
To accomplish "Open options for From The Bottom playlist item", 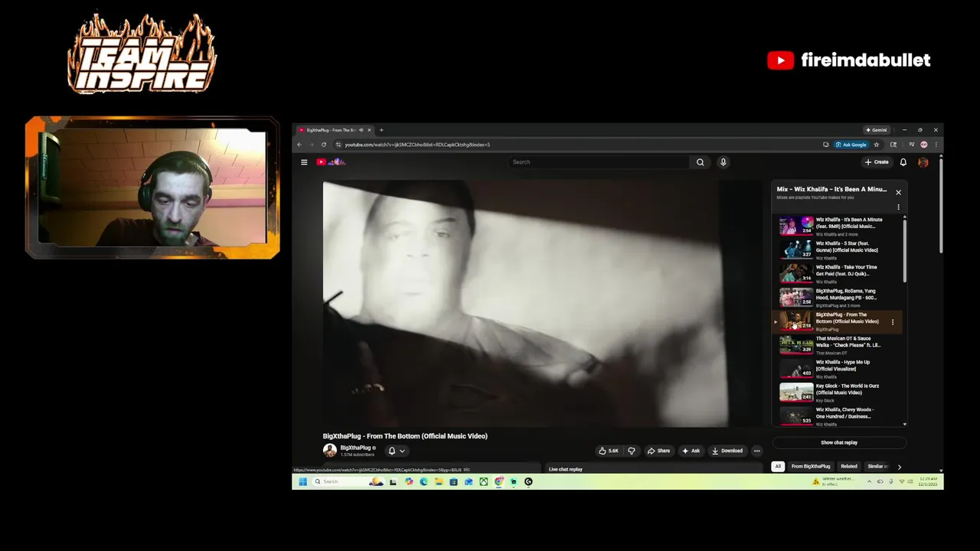I will (x=892, y=322).
